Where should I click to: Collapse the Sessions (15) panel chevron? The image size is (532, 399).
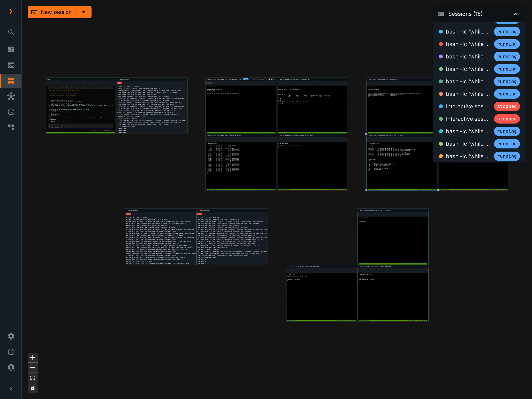tap(515, 14)
